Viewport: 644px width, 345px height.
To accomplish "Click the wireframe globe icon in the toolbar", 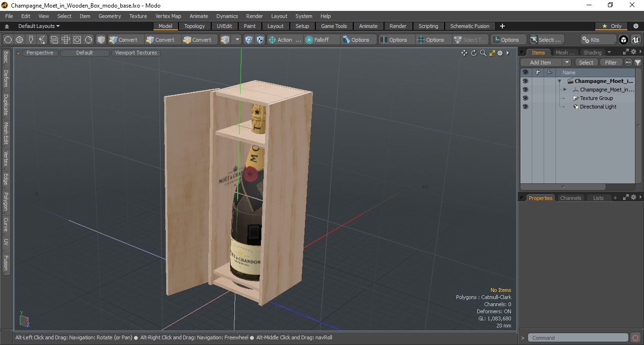I will [19, 40].
